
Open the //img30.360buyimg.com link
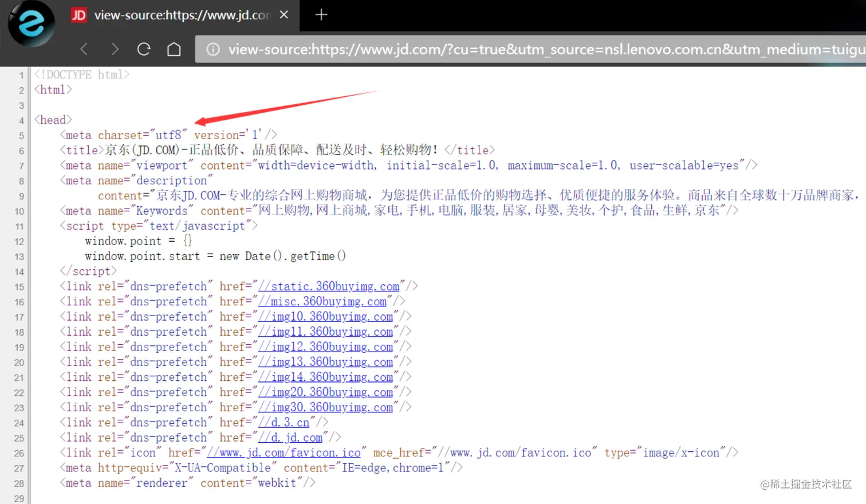(x=326, y=407)
